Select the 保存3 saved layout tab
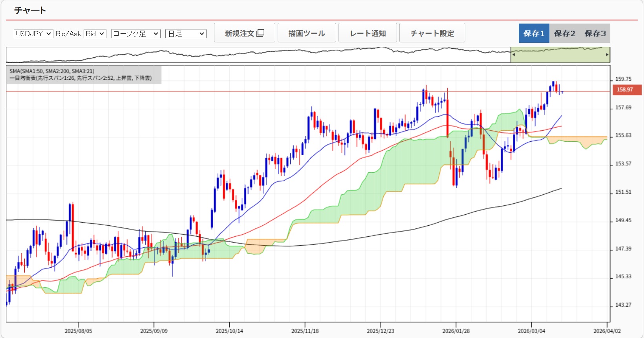Image resolution: width=644 pixels, height=338 pixels. [x=595, y=33]
